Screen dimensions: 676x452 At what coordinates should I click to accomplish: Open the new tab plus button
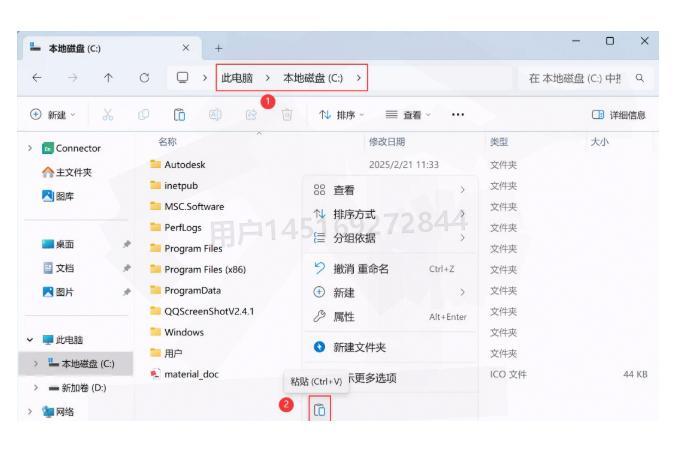pyautogui.click(x=219, y=48)
